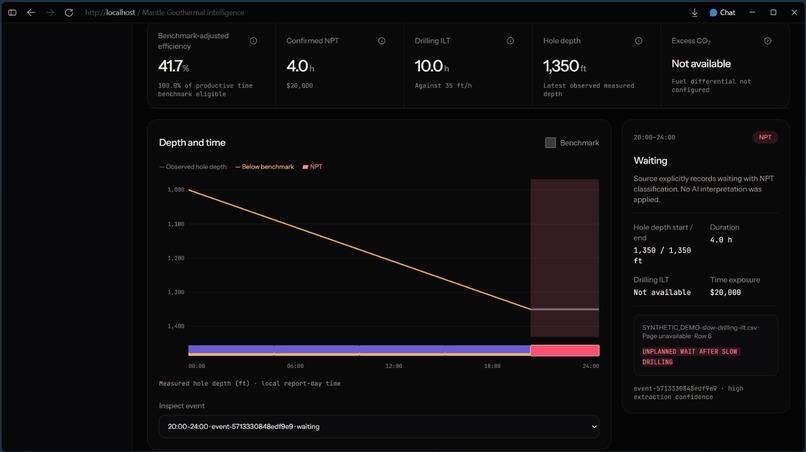Image resolution: width=806 pixels, height=452 pixels.
Task: Click the '4.0 h' Confirmed NPT value
Action: pos(300,66)
